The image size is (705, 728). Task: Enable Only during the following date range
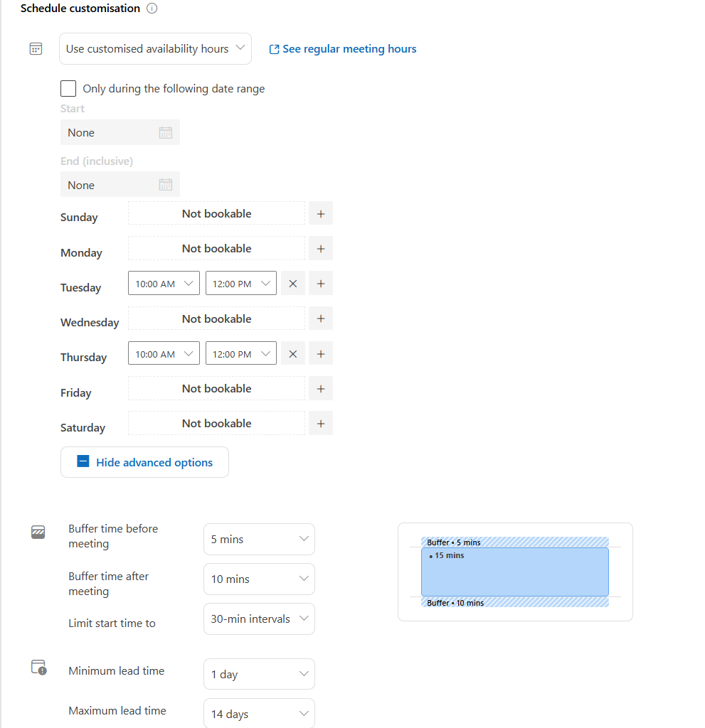pyautogui.click(x=68, y=89)
